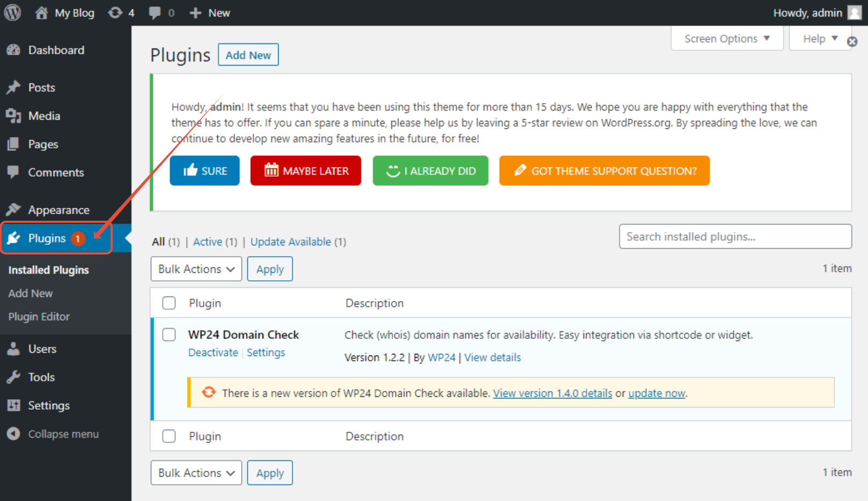Click the WordPress logo icon

[x=12, y=12]
